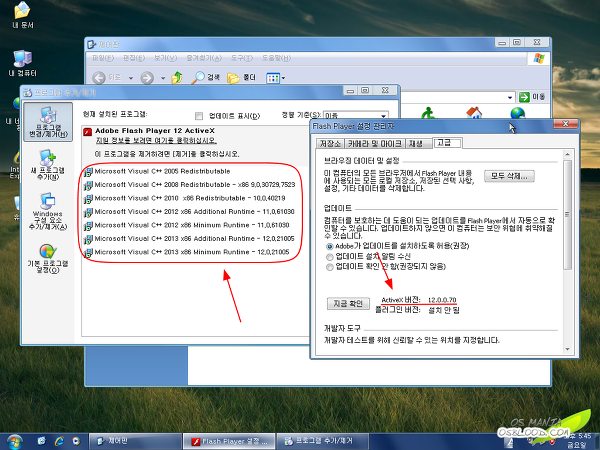
Task: Toggle the Folders pane toolbar icon
Action: point(233,78)
